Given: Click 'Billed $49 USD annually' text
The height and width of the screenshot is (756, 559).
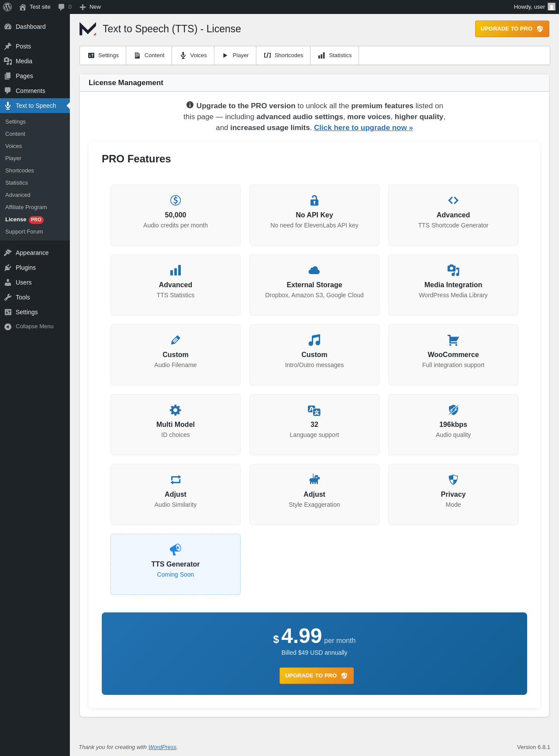Looking at the screenshot, I should 314,653.
